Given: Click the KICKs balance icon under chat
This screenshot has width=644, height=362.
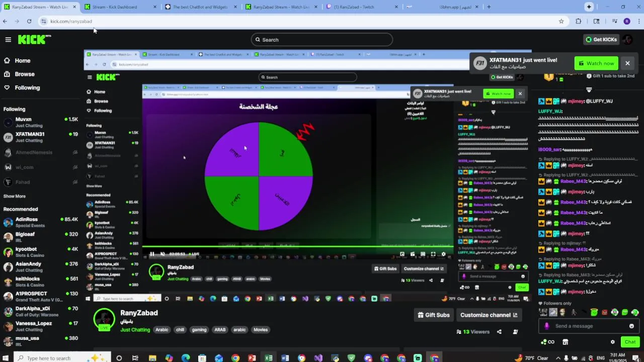Looking at the screenshot, I should [x=547, y=342].
